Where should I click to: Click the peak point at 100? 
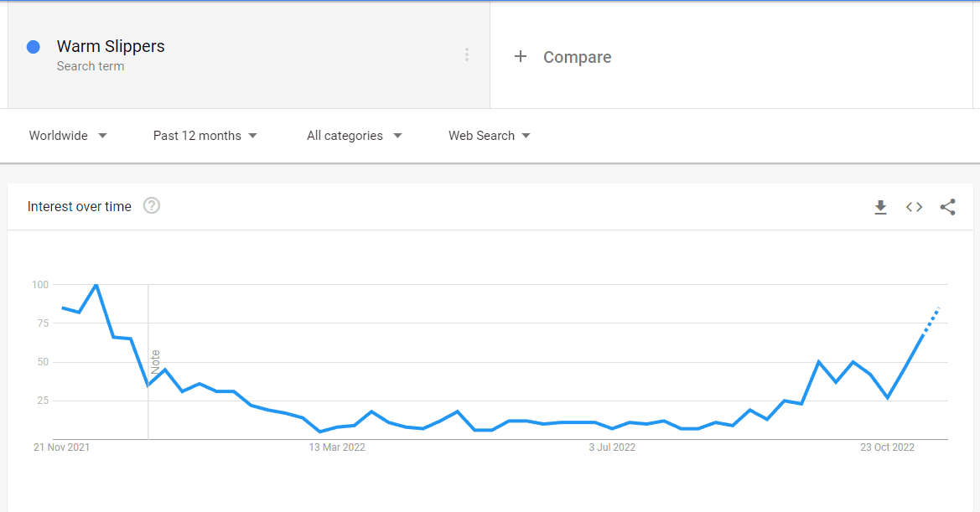tap(96, 285)
